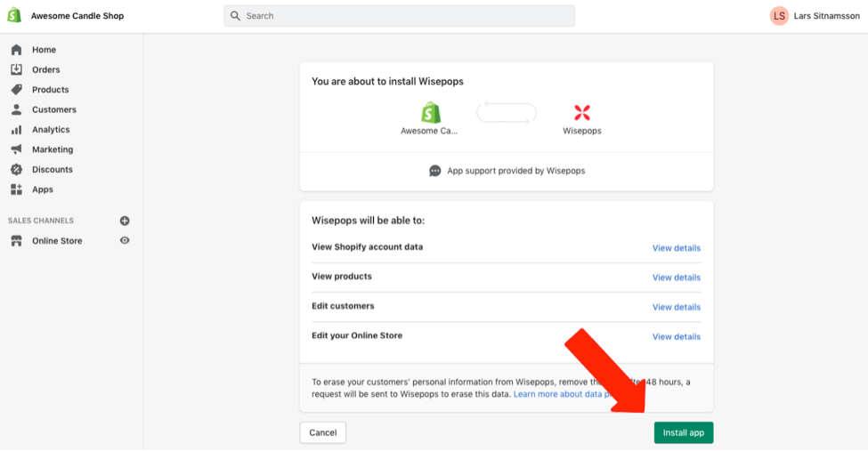This screenshot has height=451, width=868.
Task: Click the Cancel button
Action: [323, 432]
